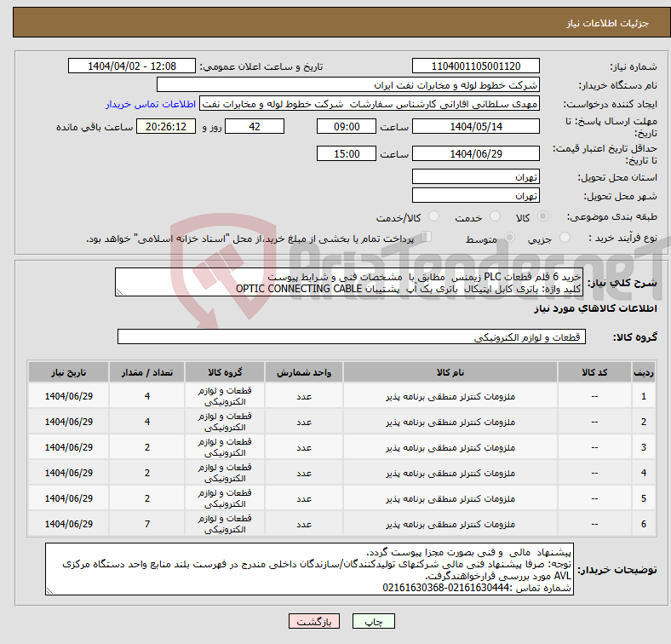671x644 pixels.
Task: Click the جزئیات اطلاعات نیاز page header
Action: pos(608,23)
